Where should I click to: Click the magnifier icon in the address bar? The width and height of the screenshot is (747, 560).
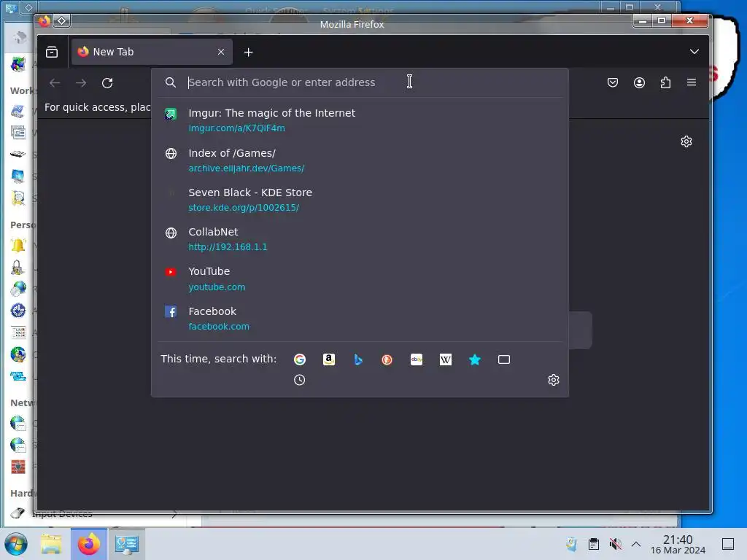point(171,82)
